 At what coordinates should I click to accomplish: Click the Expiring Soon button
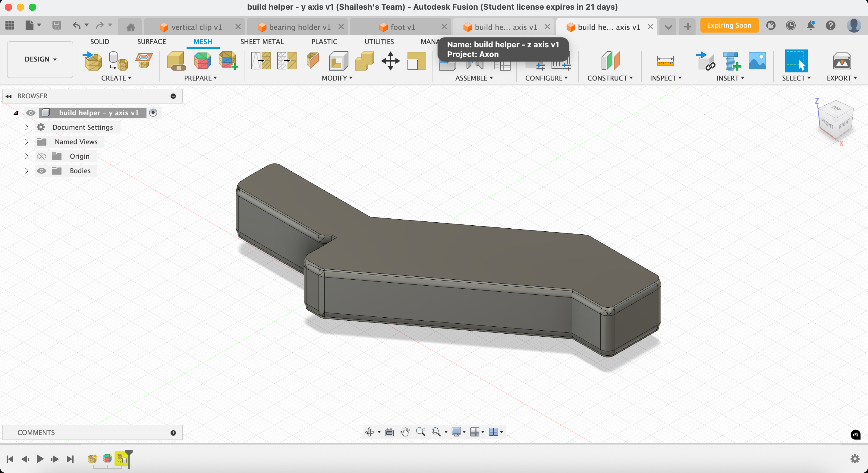[x=729, y=25]
